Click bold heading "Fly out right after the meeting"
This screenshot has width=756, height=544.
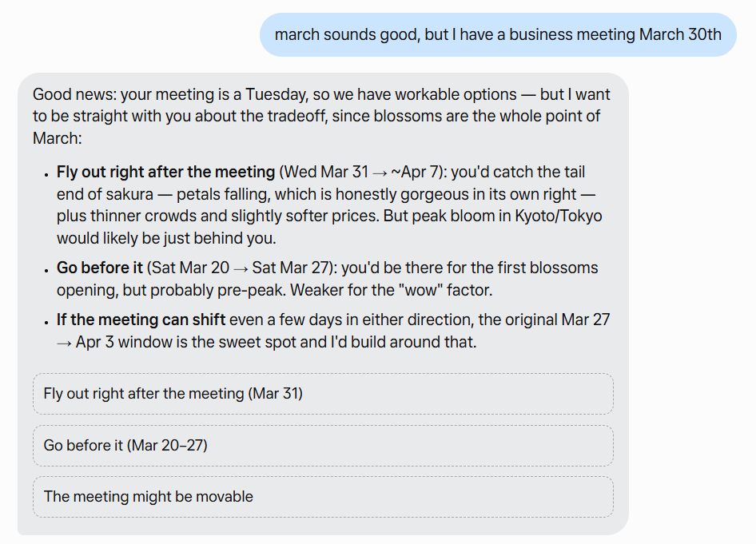[x=165, y=172]
